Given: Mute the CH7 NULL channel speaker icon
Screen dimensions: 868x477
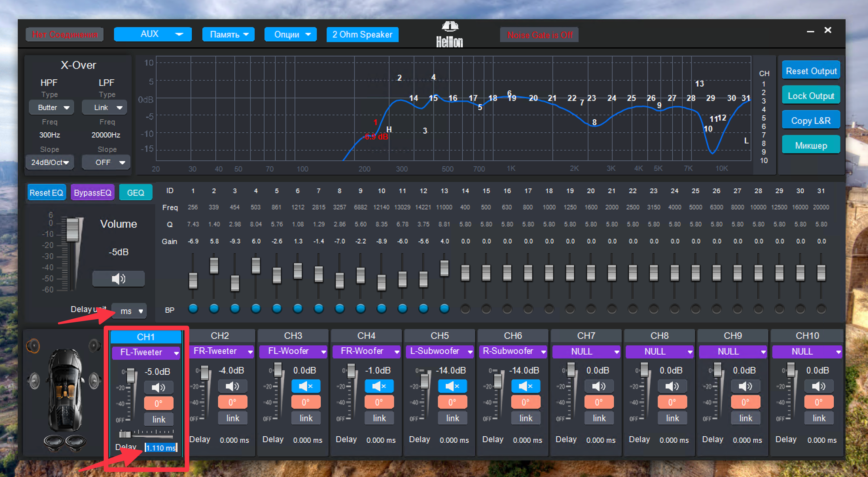Looking at the screenshot, I should point(599,386).
